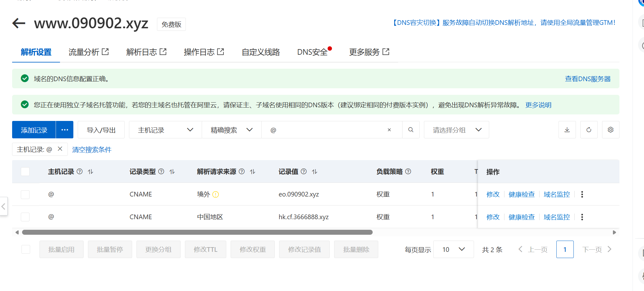The height and width of the screenshot is (291, 644).
Task: Remove the 主机记录: @ filter tag
Action: click(60, 149)
